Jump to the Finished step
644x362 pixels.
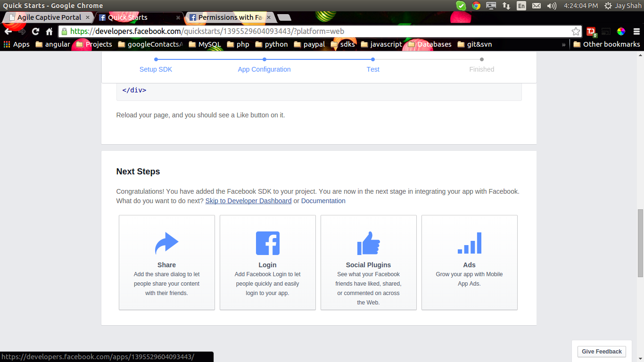tap(481, 69)
